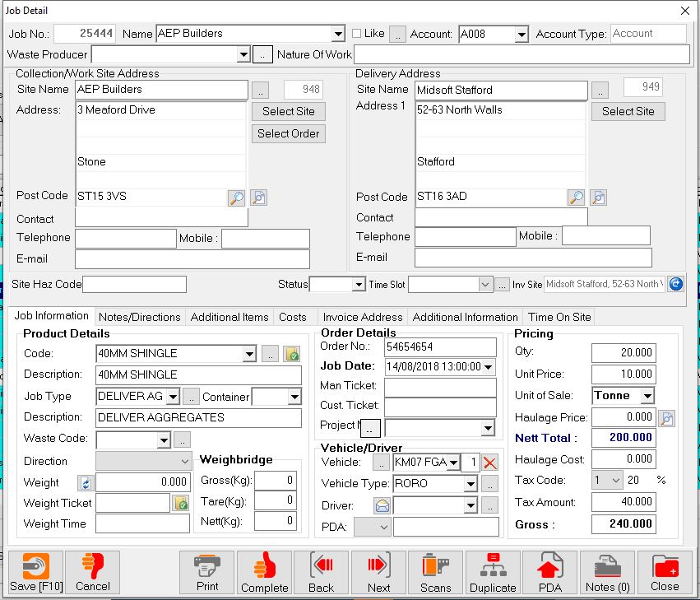Click collection Select Site button
This screenshot has width=700, height=600.
click(x=289, y=111)
